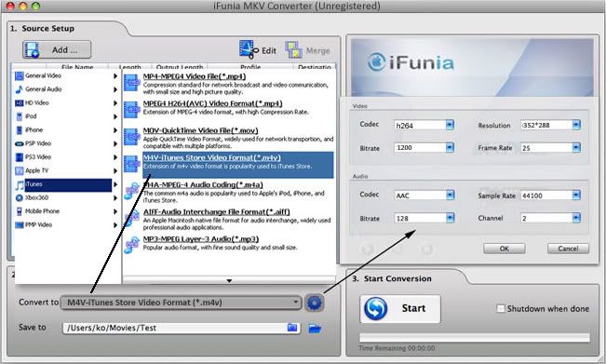Viewport: 606px width, 364px height.
Task: Click the iTunes music note icon in the category list
Action: (x=20, y=184)
